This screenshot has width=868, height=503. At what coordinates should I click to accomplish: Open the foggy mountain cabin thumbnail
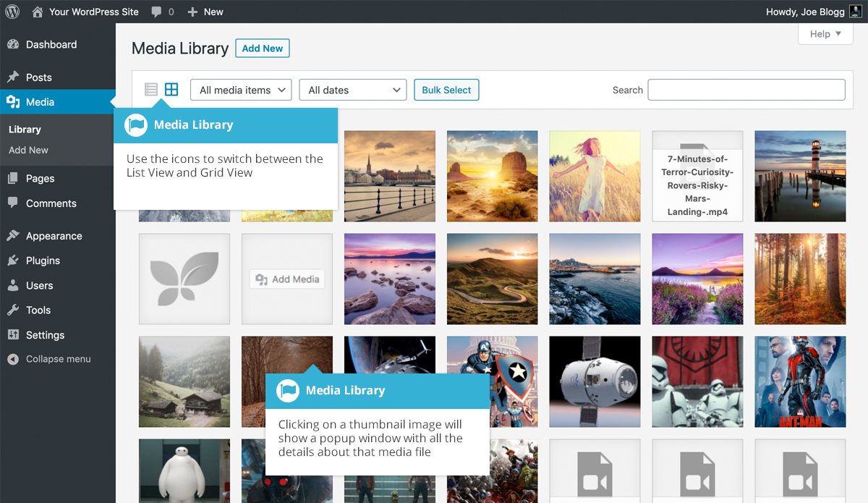coord(184,381)
